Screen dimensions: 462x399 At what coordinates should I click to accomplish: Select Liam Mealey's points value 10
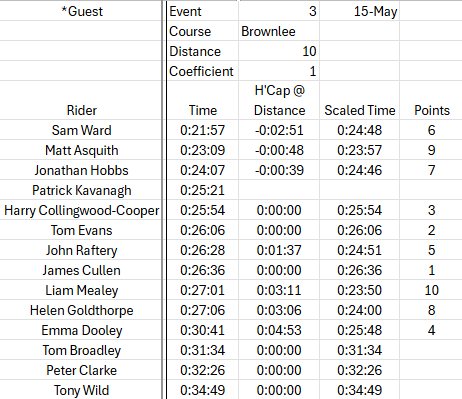click(431, 290)
